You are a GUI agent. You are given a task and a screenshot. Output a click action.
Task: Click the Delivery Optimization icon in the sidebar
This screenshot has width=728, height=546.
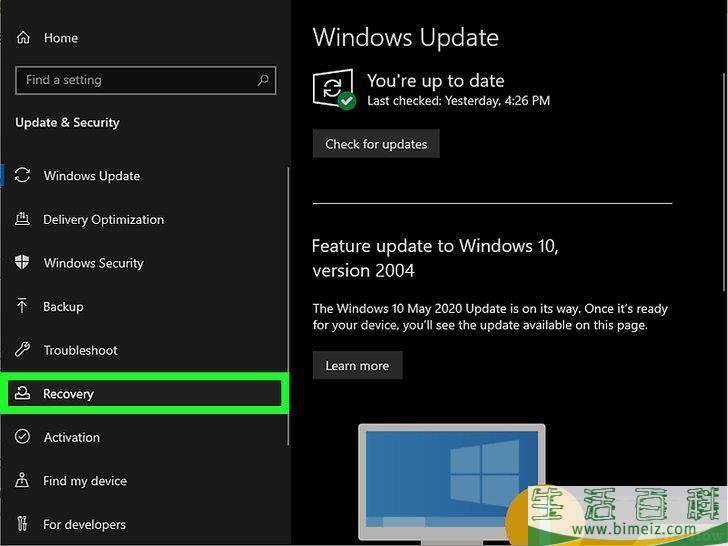pos(23,220)
